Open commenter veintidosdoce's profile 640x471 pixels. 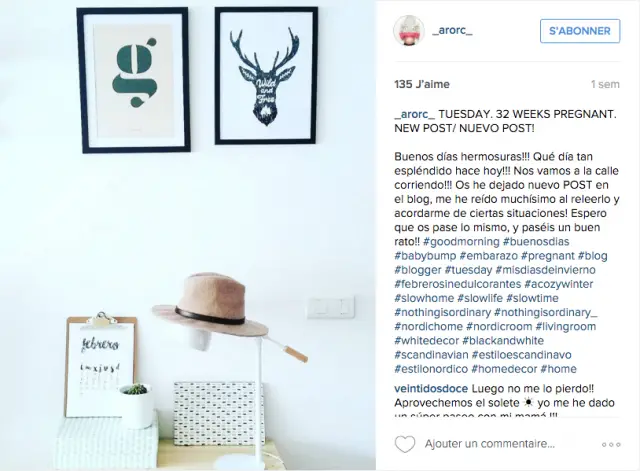(x=431, y=389)
